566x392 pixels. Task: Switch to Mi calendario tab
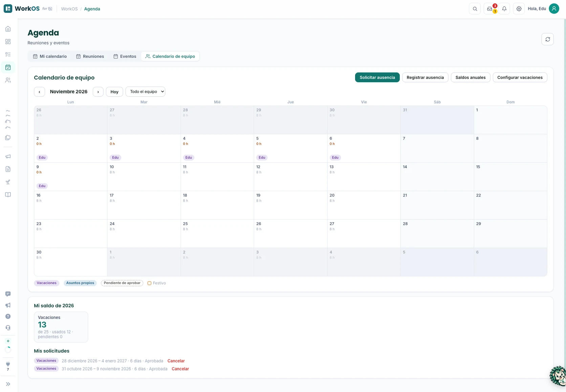[x=50, y=56]
